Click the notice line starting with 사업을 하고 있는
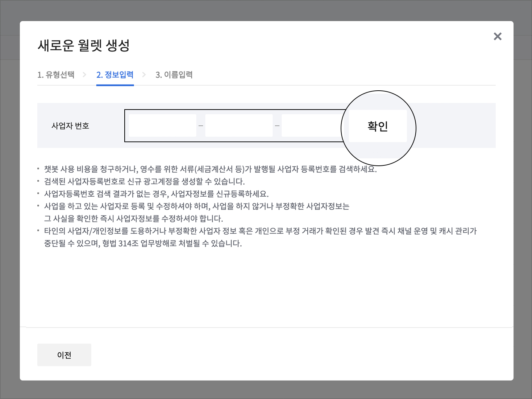This screenshot has width=532, height=399. (196, 206)
